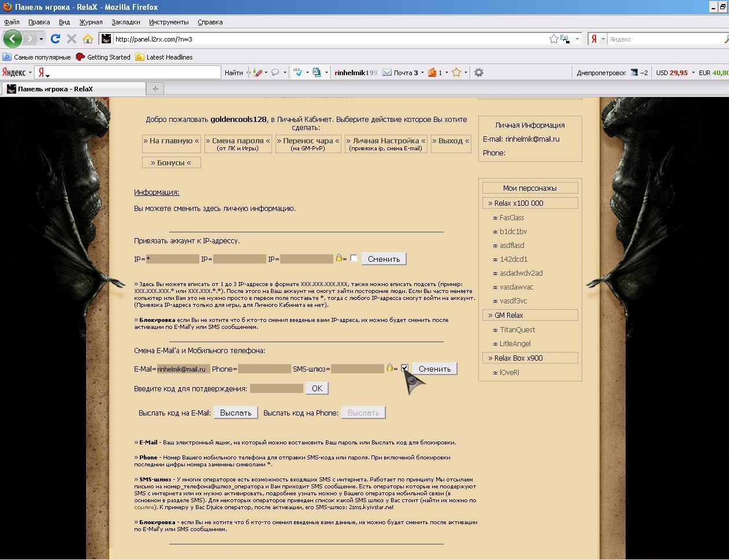
Task: Click the Getting Started bookmark icon
Action: pyautogui.click(x=80, y=57)
